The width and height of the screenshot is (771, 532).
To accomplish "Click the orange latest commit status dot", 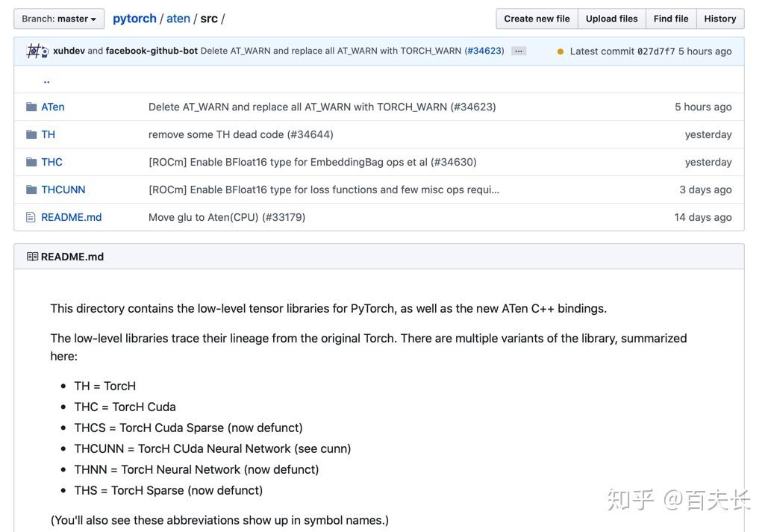I will (x=562, y=51).
